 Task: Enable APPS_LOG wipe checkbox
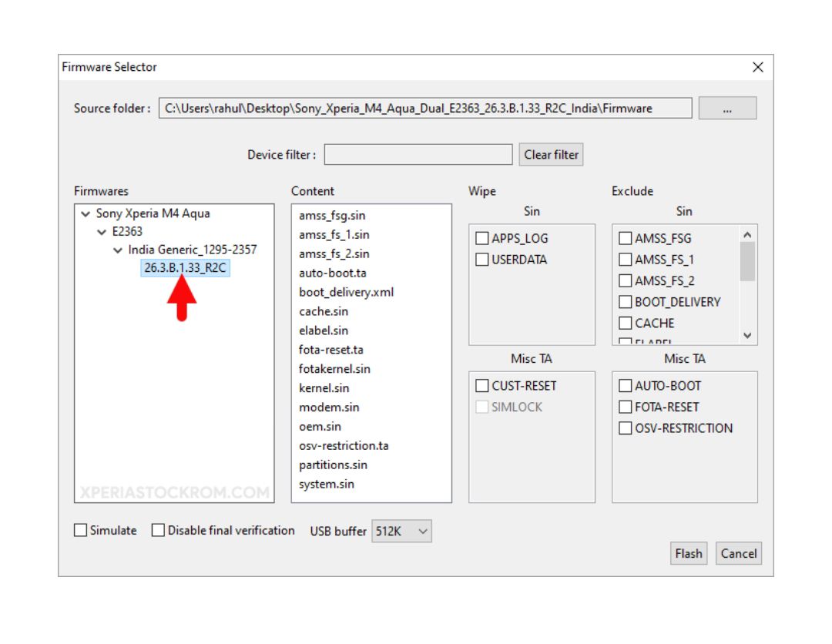pyautogui.click(x=481, y=238)
